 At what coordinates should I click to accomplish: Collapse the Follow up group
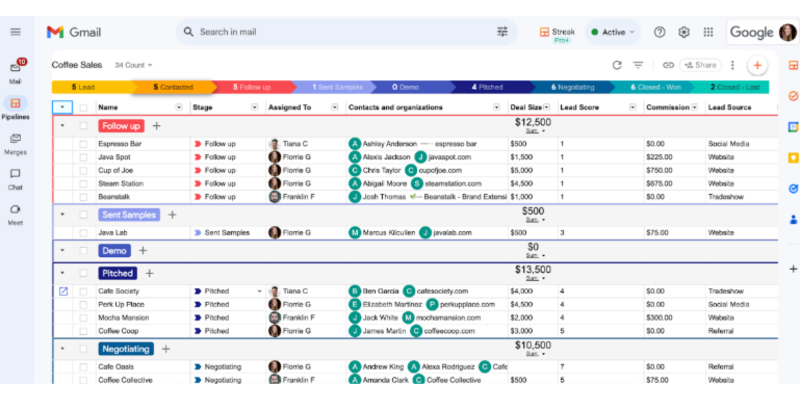[62, 126]
